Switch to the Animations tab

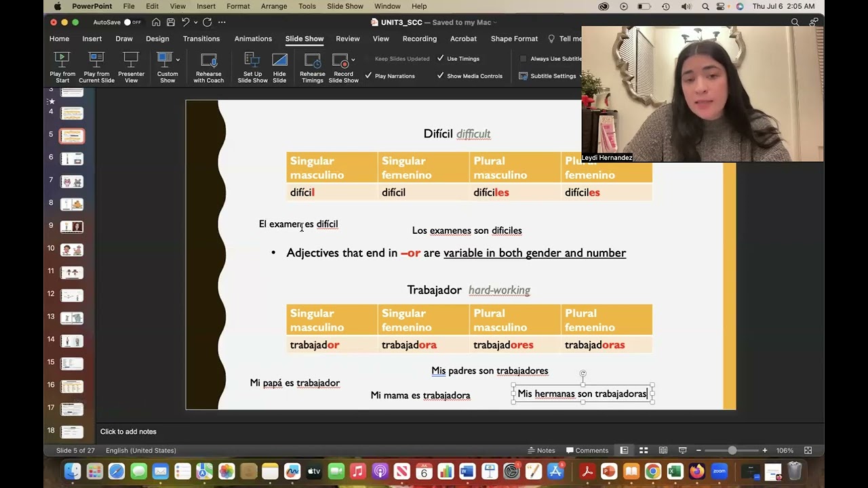pyautogui.click(x=253, y=39)
